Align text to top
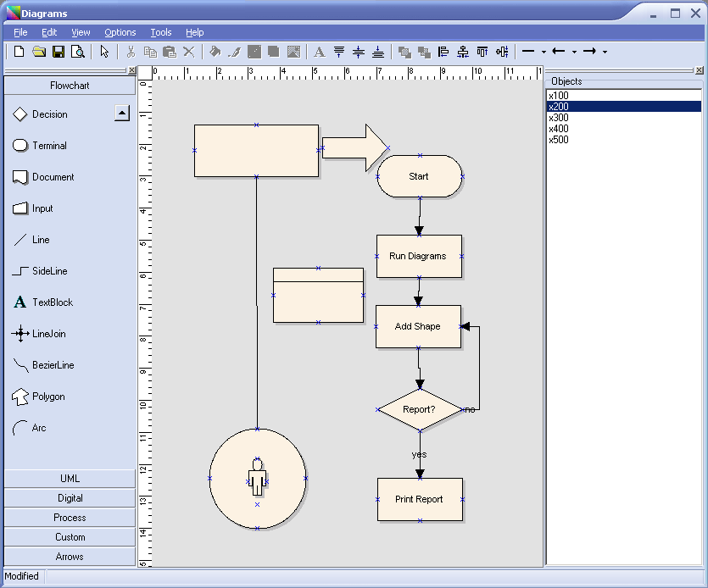The width and height of the screenshot is (708, 588). [339, 52]
